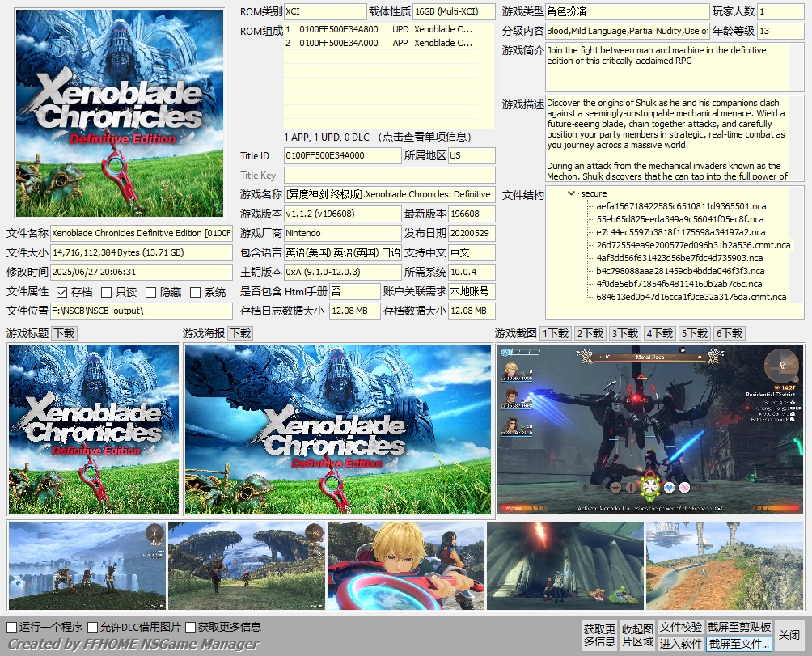
Task: Open the Shulk close-up screenshot thumbnail
Action: click(x=406, y=565)
